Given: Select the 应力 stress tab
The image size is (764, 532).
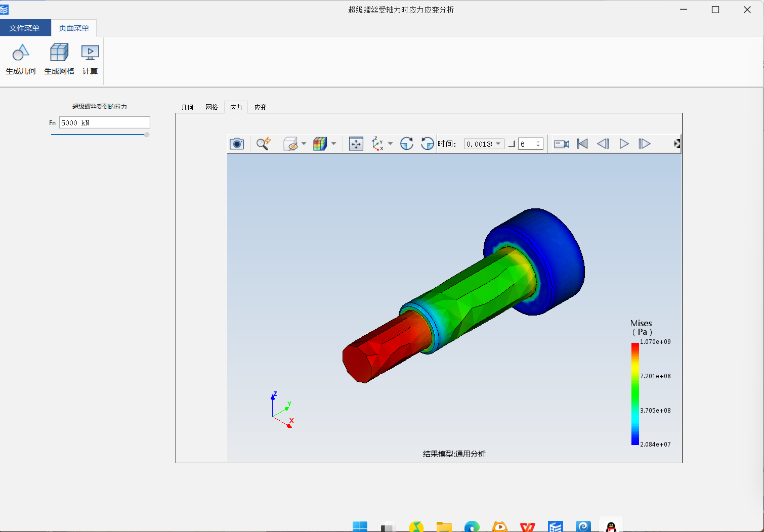Looking at the screenshot, I should tap(236, 107).
